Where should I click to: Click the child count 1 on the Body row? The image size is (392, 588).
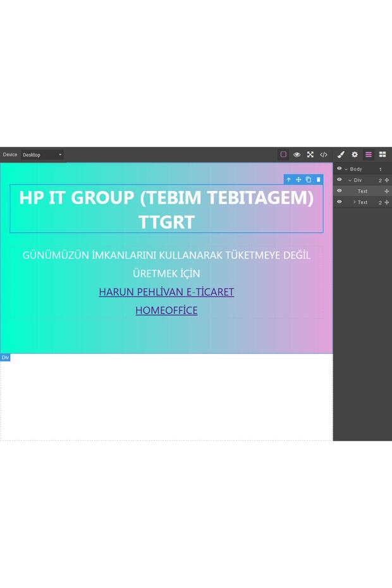point(380,169)
